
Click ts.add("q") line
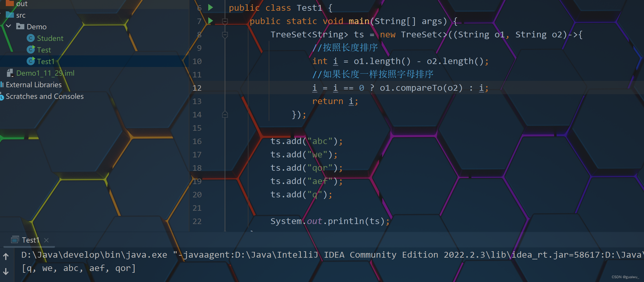301,194
